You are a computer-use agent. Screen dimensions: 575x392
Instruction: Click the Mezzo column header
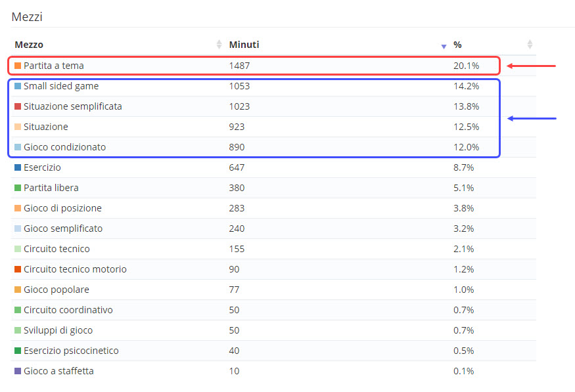pos(29,45)
